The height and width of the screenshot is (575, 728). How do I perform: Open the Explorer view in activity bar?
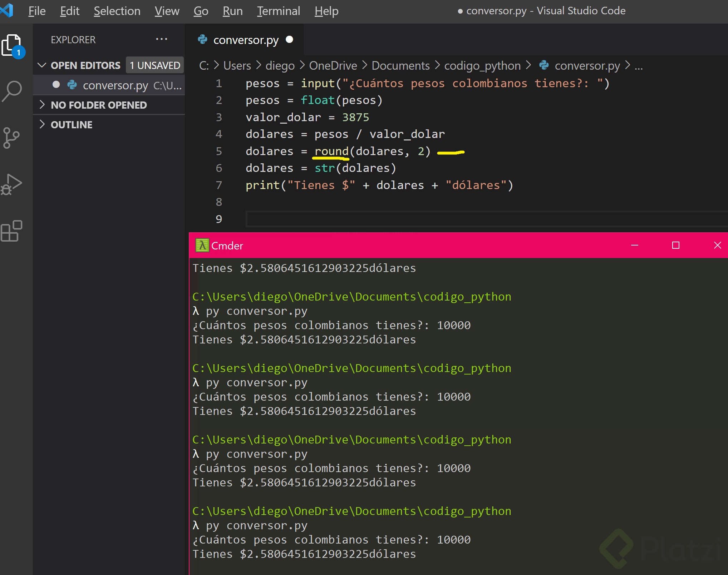(13, 46)
